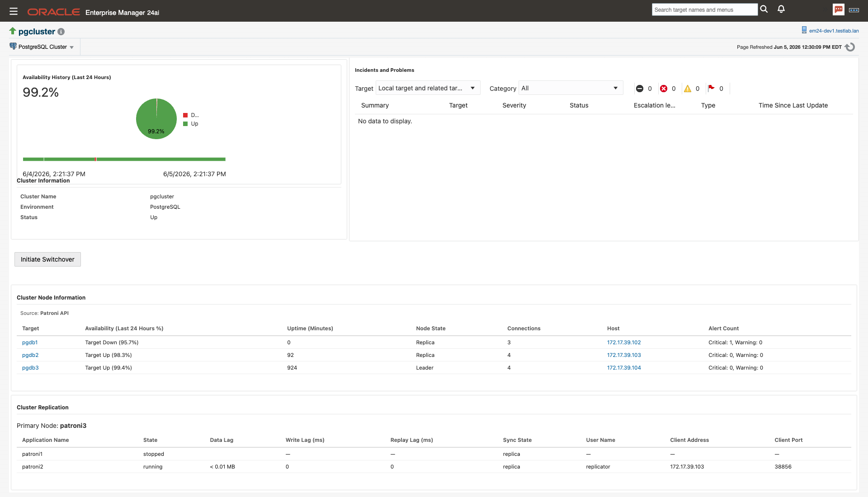Click in the search target names field
Screen dimensions: 868x497
click(704, 9)
